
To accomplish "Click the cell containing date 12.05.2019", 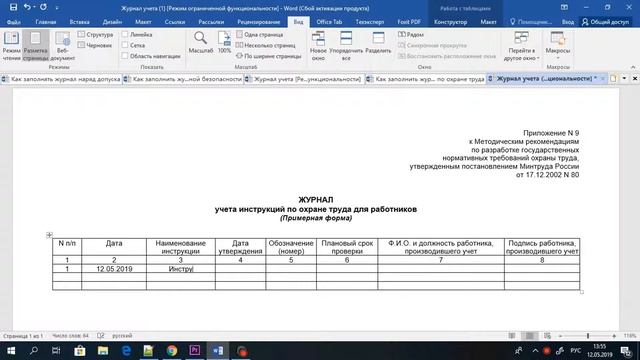I will (x=114, y=269).
